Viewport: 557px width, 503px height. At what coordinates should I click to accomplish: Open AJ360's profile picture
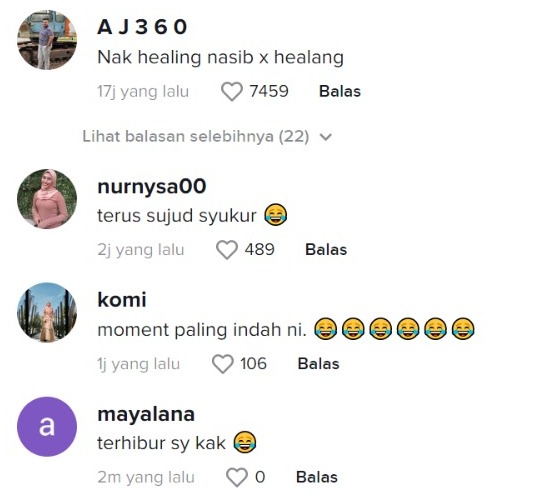click(47, 40)
